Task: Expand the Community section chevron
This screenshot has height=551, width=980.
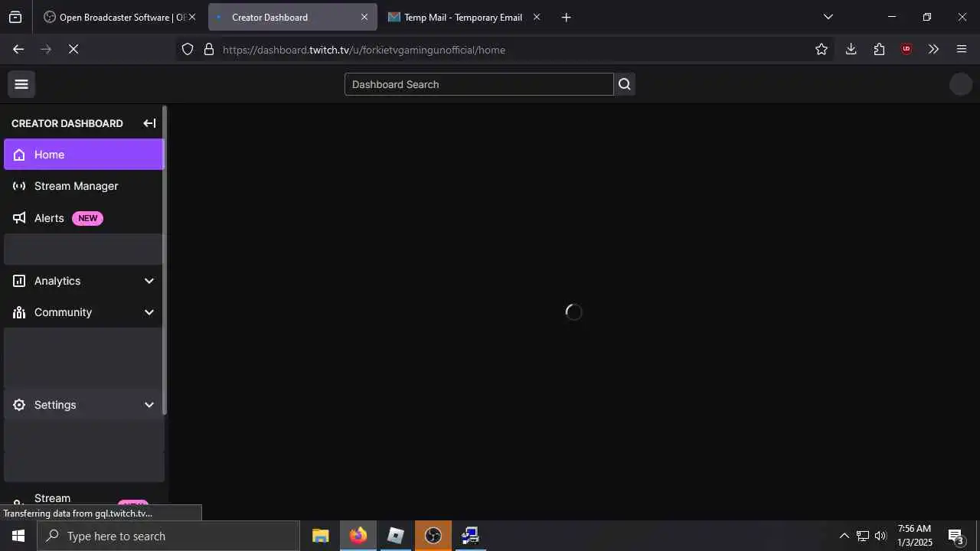Action: (x=149, y=312)
